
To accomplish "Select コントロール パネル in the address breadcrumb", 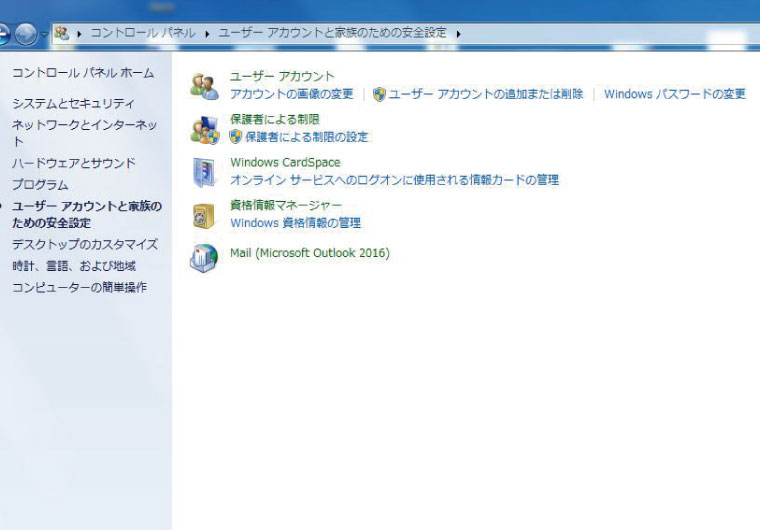I will (143, 33).
